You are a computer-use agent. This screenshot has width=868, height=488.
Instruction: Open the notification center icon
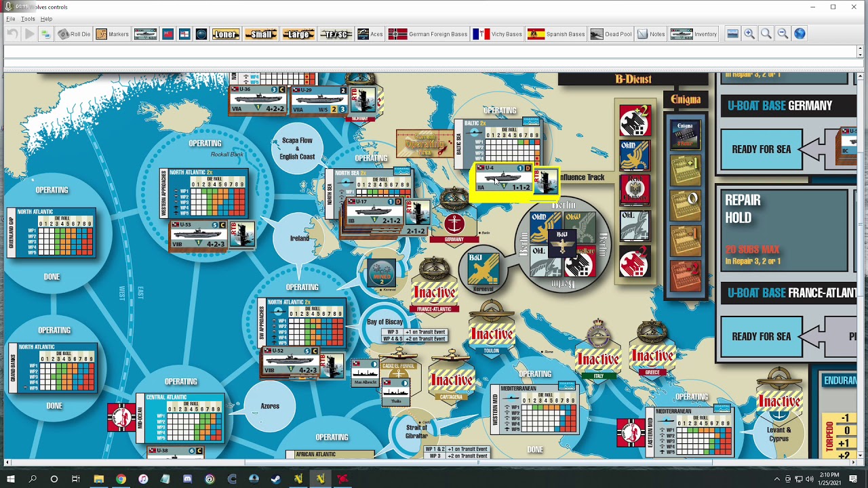(x=853, y=479)
